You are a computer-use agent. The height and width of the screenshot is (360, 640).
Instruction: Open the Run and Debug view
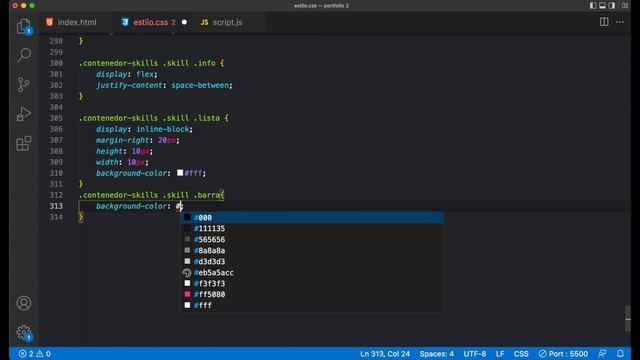tap(24, 114)
